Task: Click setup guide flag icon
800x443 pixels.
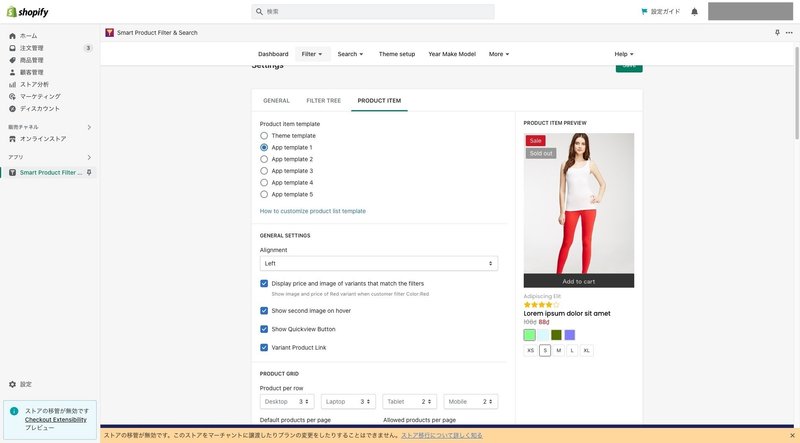Action: pos(644,12)
